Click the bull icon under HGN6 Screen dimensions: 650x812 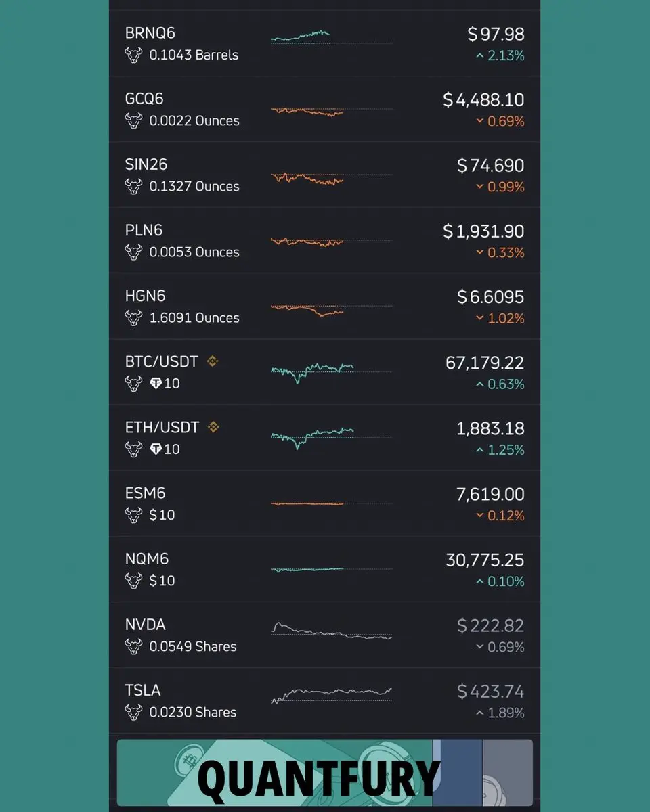[x=133, y=317]
